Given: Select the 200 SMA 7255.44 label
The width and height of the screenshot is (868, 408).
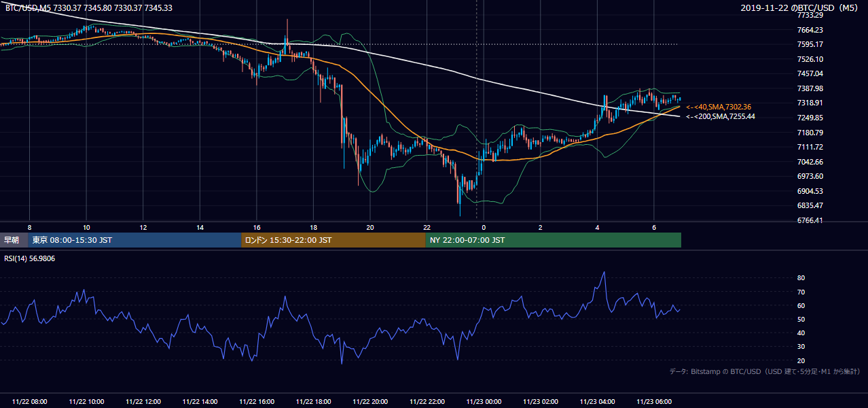Looking at the screenshot, I should (x=721, y=116).
